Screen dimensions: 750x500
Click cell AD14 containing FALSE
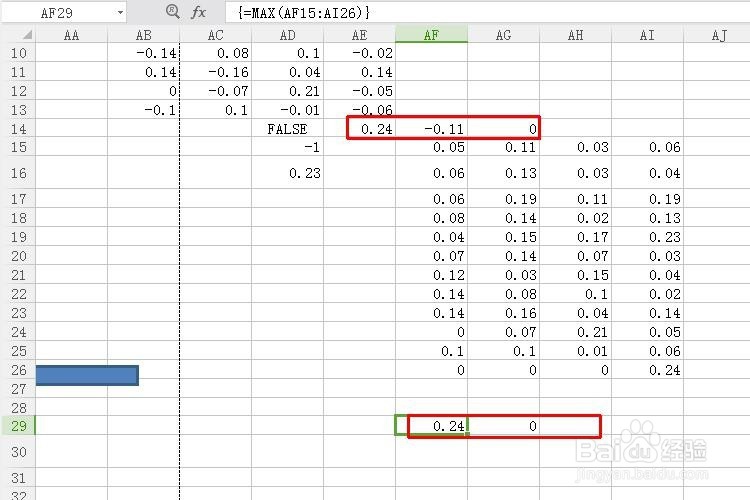point(287,128)
